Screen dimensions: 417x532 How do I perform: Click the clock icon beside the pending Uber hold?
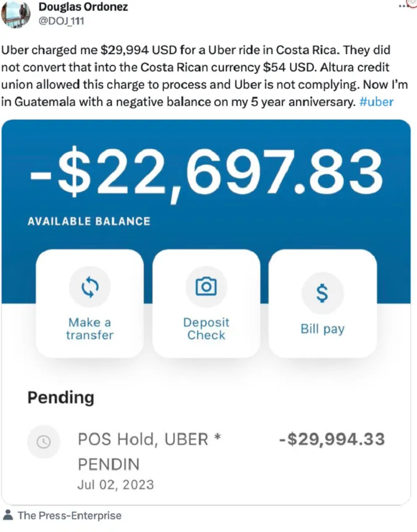pos(43,442)
